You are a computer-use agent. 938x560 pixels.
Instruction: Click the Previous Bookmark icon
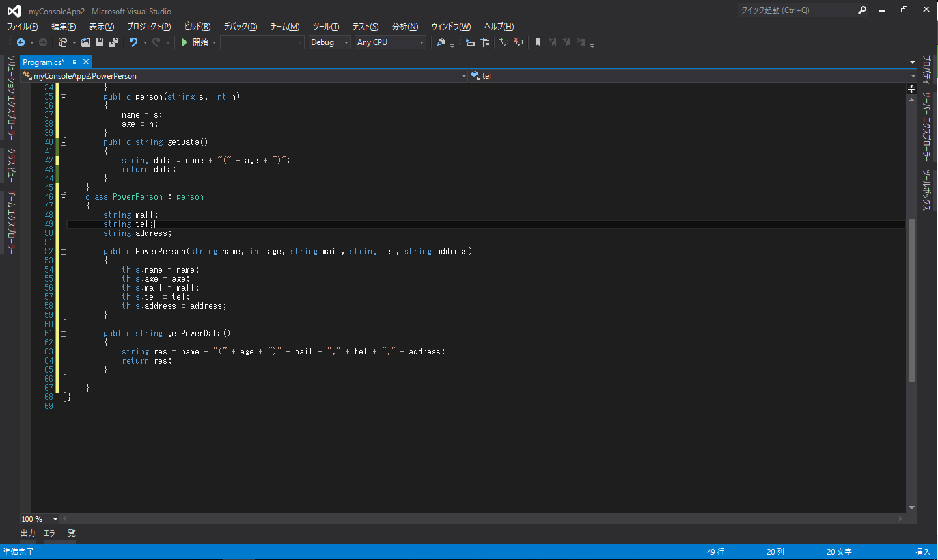click(x=552, y=42)
